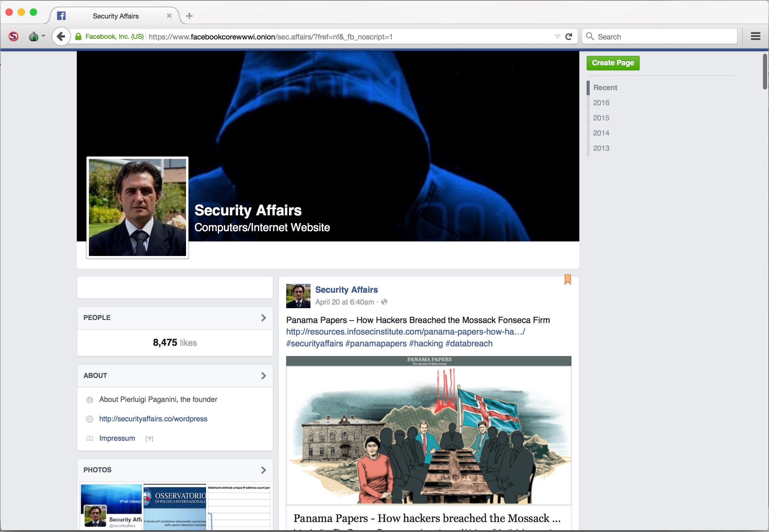Click the orange bookmark ribbon on post
Viewport: 769px width, 532px height.
click(x=567, y=279)
